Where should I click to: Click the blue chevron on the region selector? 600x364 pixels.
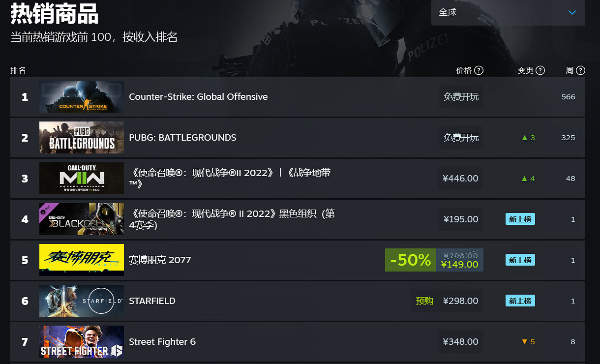click(572, 13)
